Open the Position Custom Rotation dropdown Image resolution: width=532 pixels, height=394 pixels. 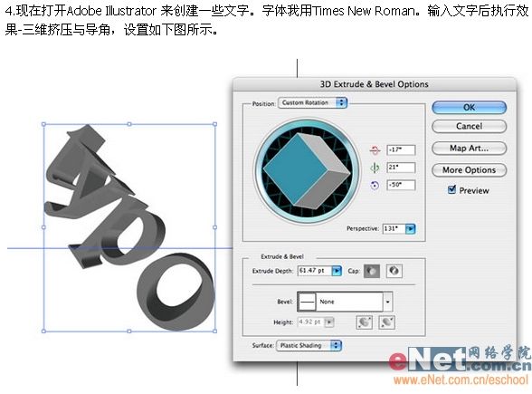[312, 103]
